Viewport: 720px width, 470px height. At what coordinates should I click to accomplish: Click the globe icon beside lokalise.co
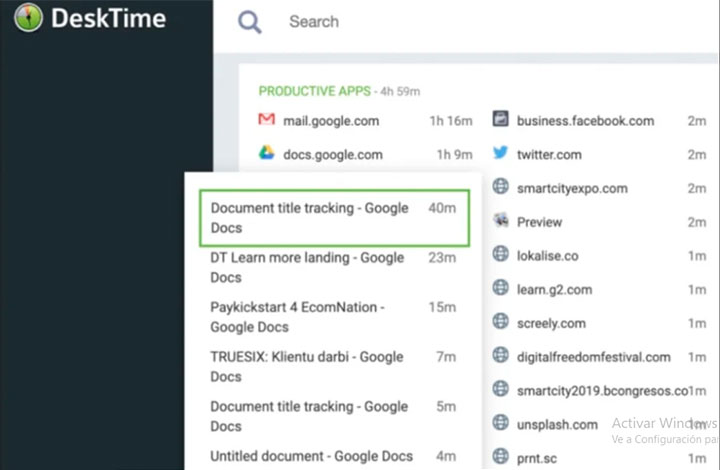pyautogui.click(x=501, y=253)
